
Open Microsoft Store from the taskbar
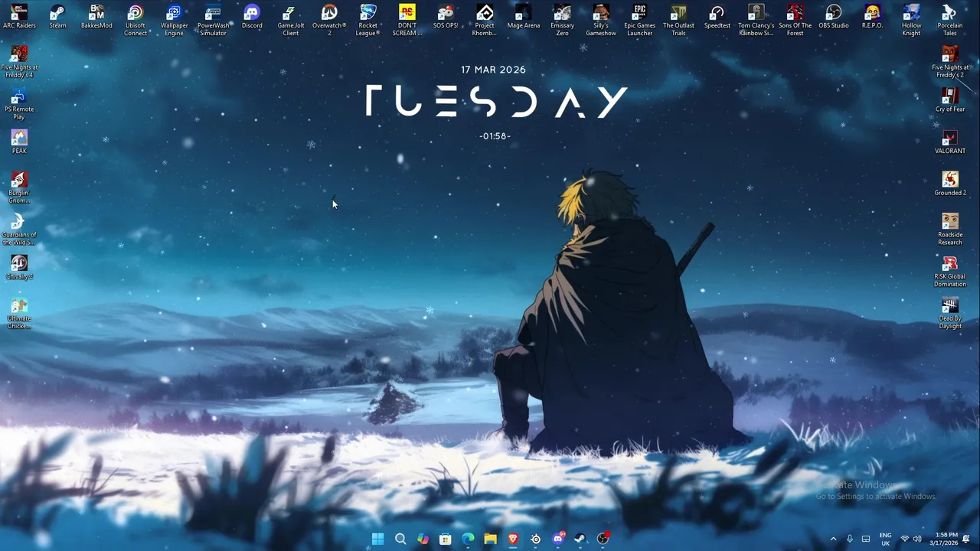coord(446,539)
